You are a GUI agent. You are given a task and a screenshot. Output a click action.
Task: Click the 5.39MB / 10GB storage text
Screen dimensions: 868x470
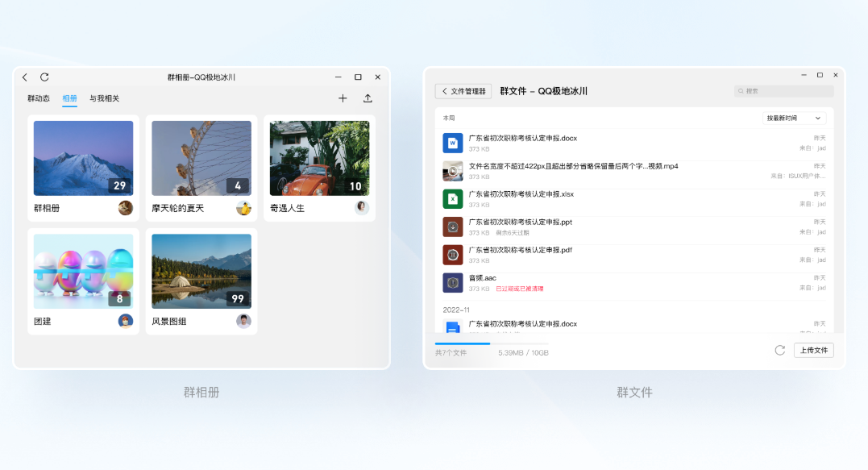[x=523, y=352]
